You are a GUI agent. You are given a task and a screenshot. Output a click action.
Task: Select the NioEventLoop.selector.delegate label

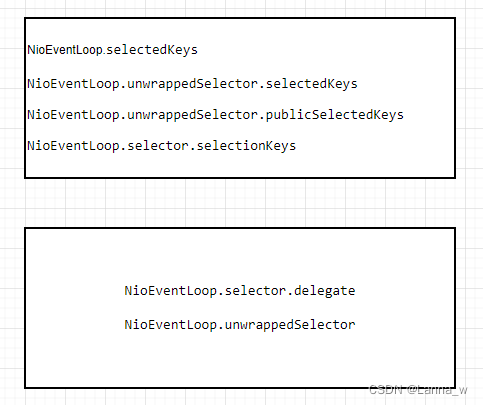pyautogui.click(x=240, y=291)
